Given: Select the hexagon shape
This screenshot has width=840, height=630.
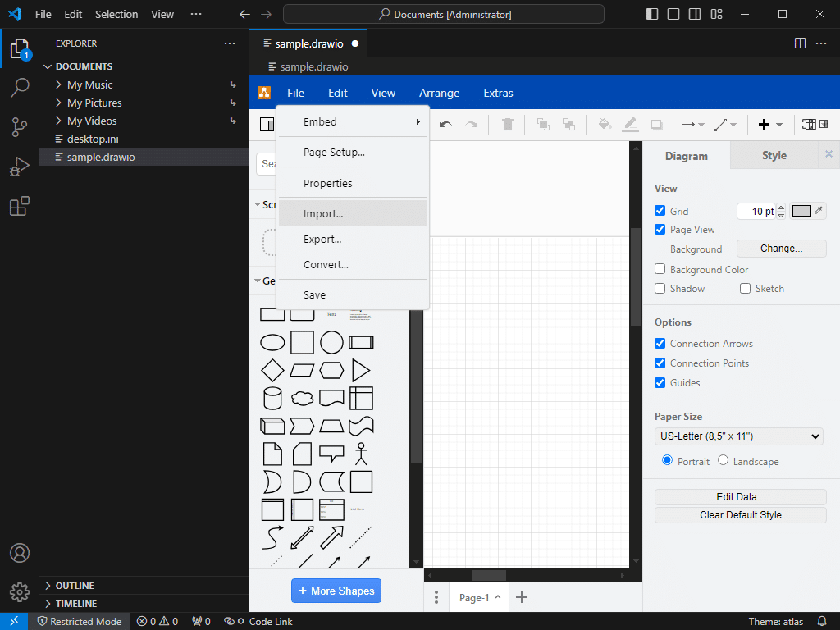Looking at the screenshot, I should click(x=331, y=371).
